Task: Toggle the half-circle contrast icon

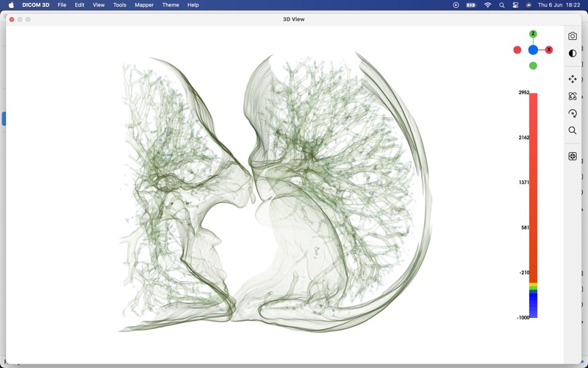Action: (x=573, y=53)
